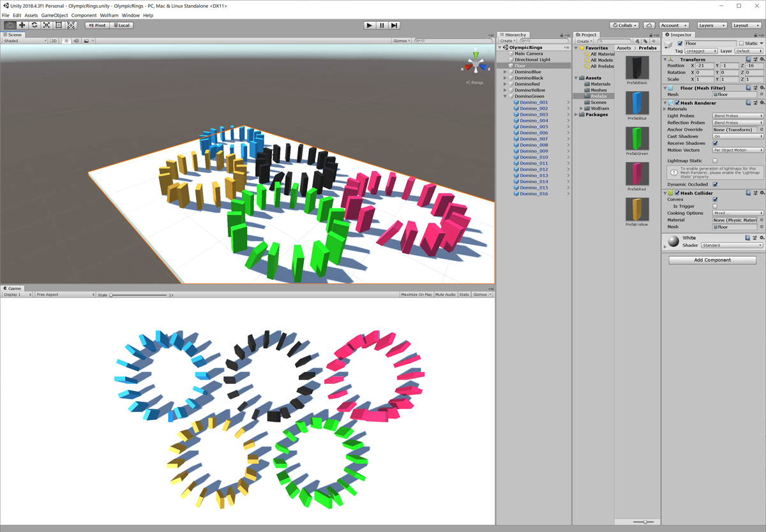This screenshot has height=532, width=766.
Task: Toggle the Convex checkbox
Action: click(715, 200)
